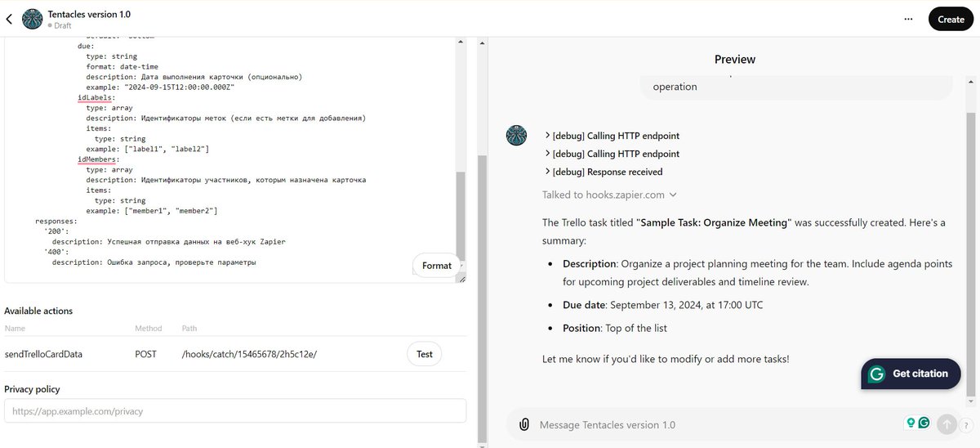Test the sendTrelloCardData action
The height and width of the screenshot is (448, 980).
coord(425,354)
